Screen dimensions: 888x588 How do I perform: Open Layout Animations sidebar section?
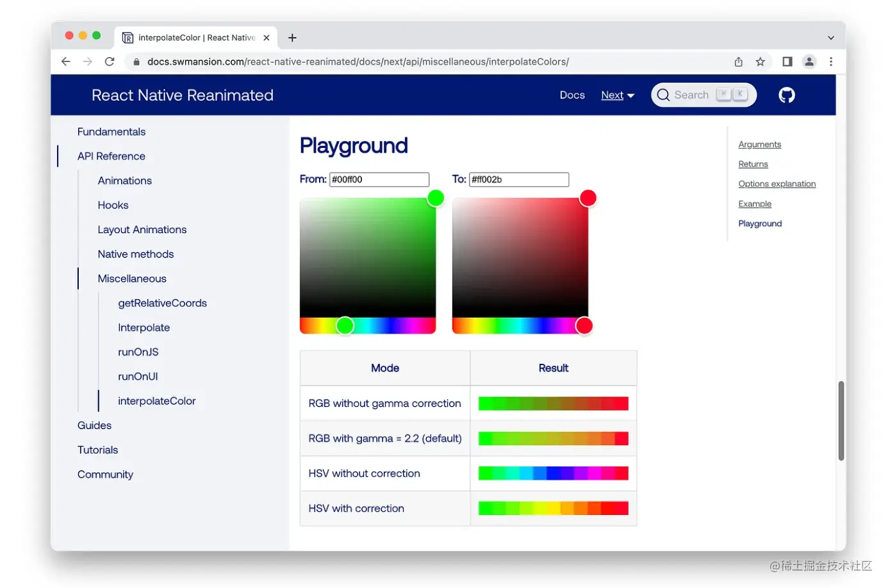(x=142, y=229)
